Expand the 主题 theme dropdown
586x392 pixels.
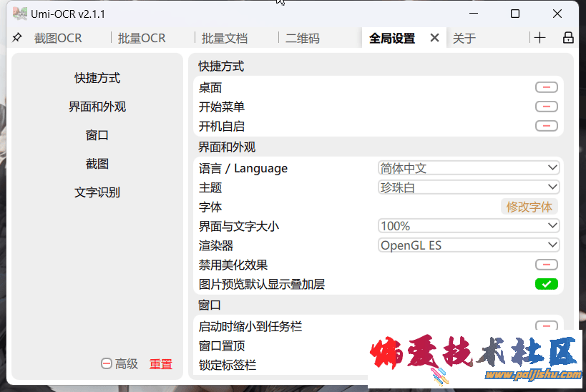point(469,187)
